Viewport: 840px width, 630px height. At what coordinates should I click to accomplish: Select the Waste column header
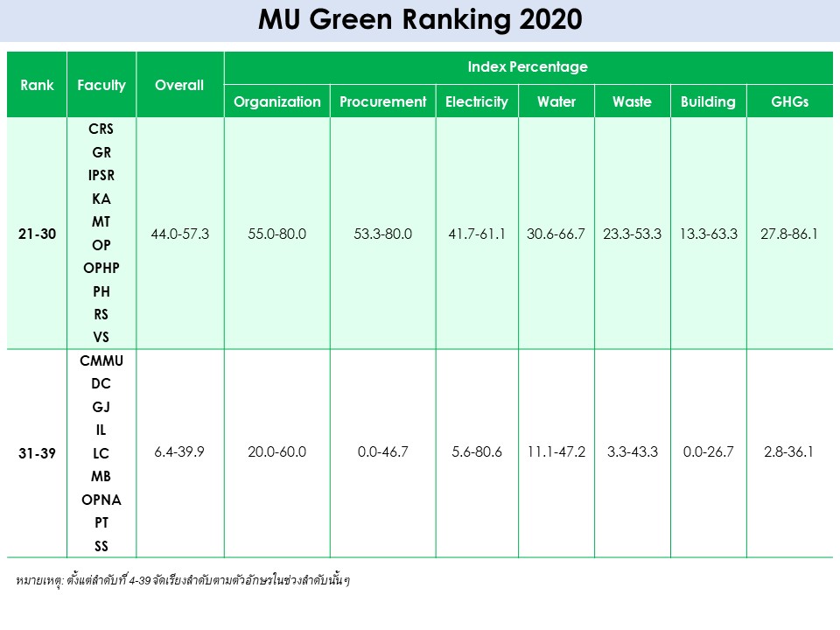[x=632, y=101]
